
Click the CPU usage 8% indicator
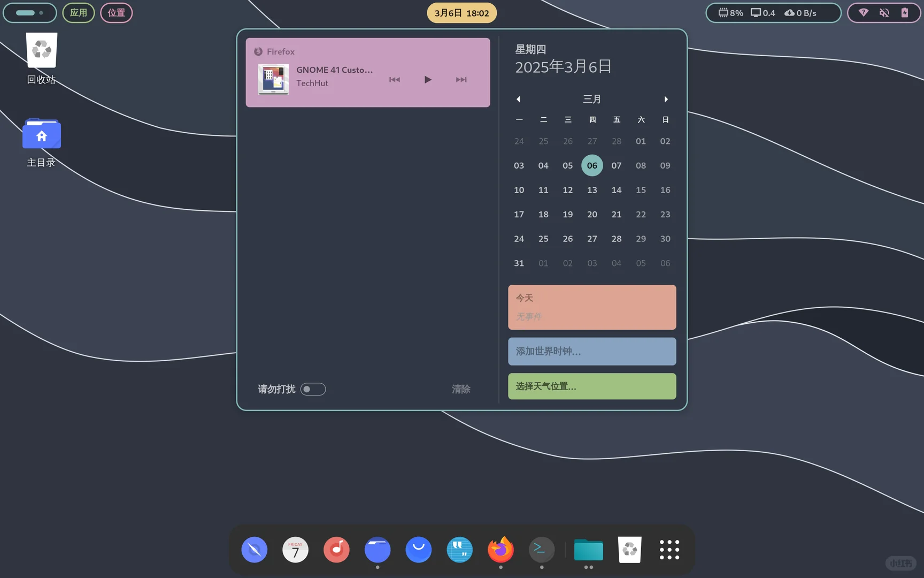pos(730,13)
